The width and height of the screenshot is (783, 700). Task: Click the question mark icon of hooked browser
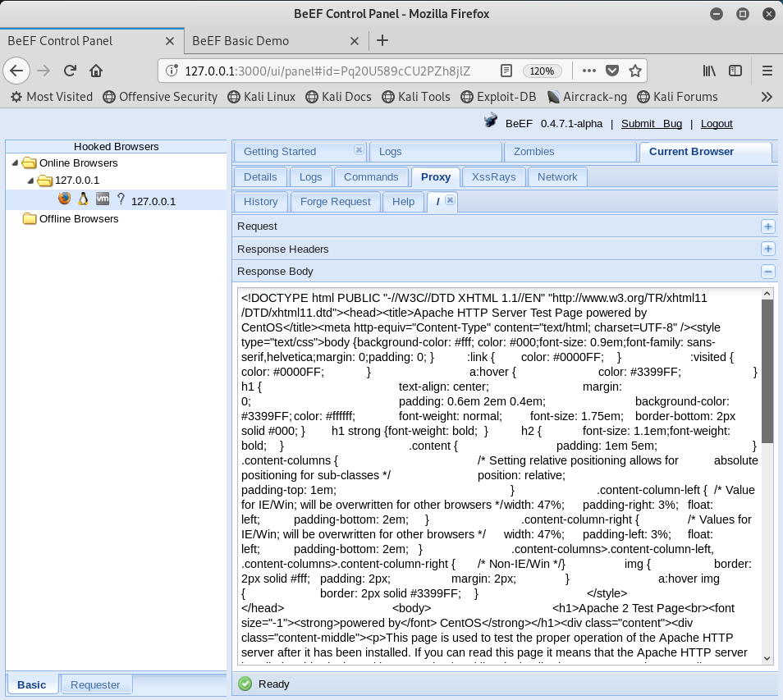(121, 199)
